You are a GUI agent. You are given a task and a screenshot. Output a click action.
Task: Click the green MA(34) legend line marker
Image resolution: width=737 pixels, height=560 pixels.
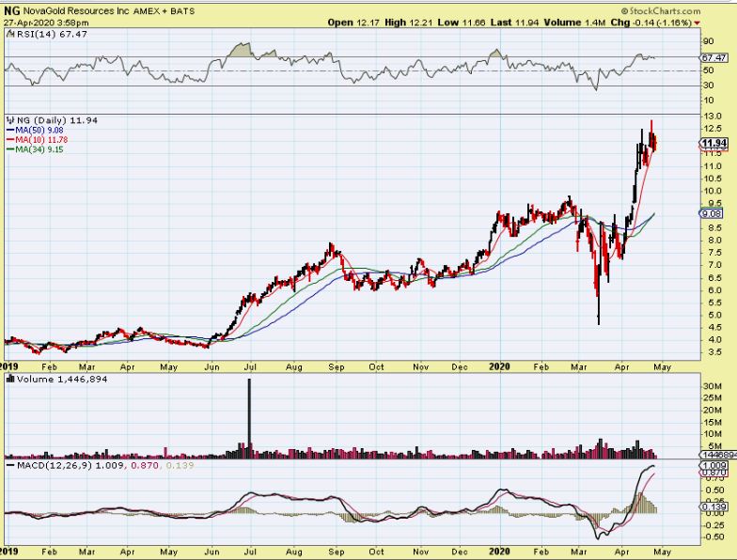[x=10, y=149]
